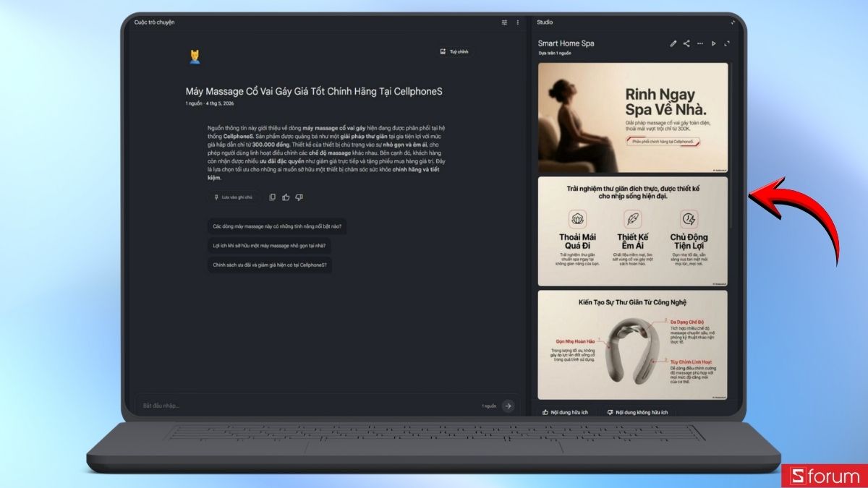Click the Chủ Động Tiện Lợi clock icon
The image size is (868, 488).
click(x=689, y=219)
